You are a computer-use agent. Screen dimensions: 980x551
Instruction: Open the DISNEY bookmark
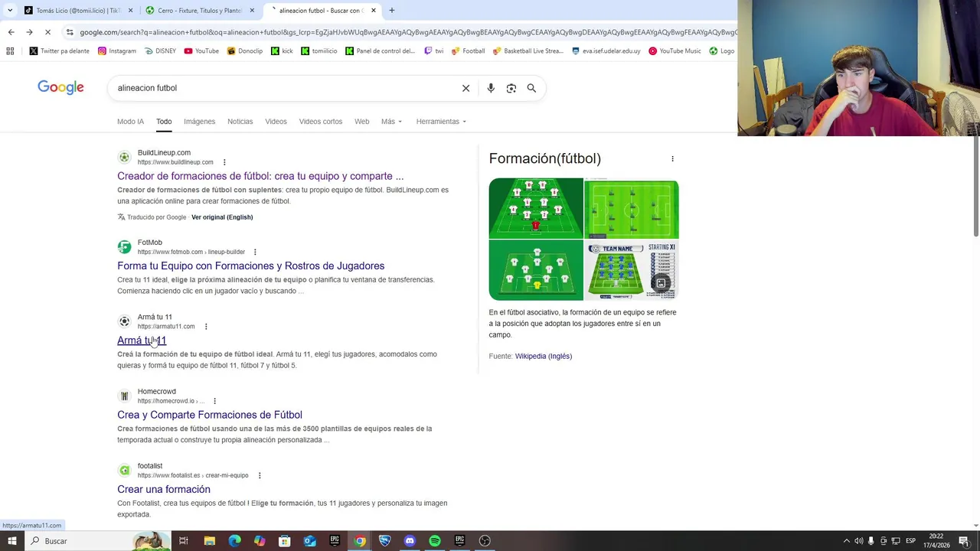tap(160, 51)
